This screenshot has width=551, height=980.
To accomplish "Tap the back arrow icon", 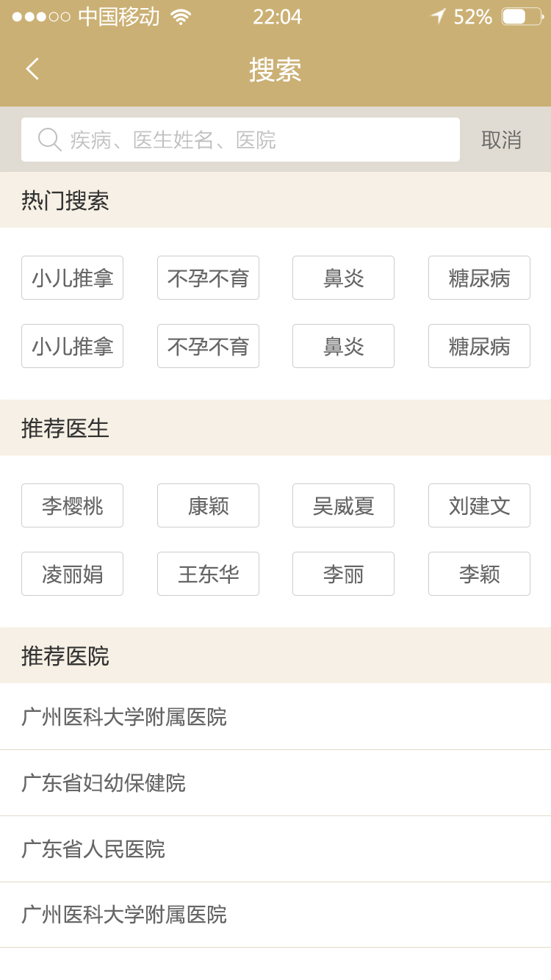I will pos(32,69).
